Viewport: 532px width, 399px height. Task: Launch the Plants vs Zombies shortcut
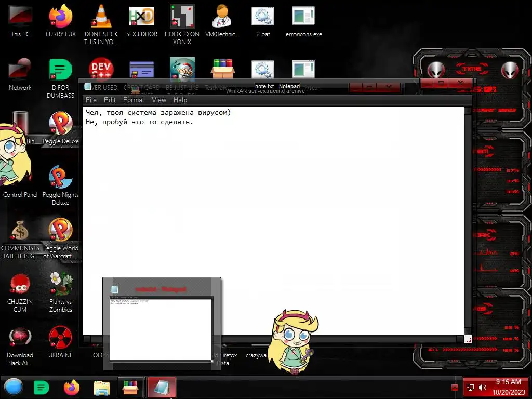(60, 292)
